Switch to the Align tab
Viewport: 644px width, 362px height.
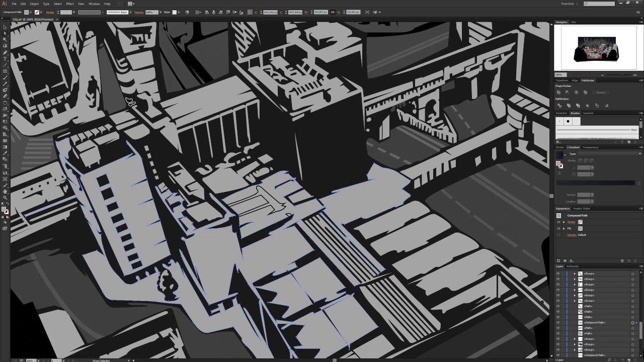575,80
